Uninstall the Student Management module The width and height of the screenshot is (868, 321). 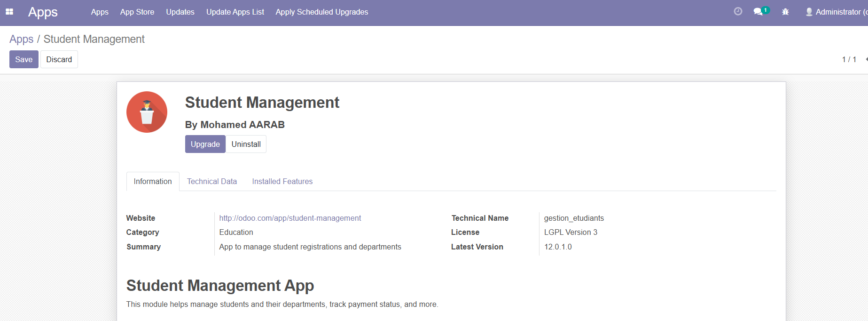(246, 144)
